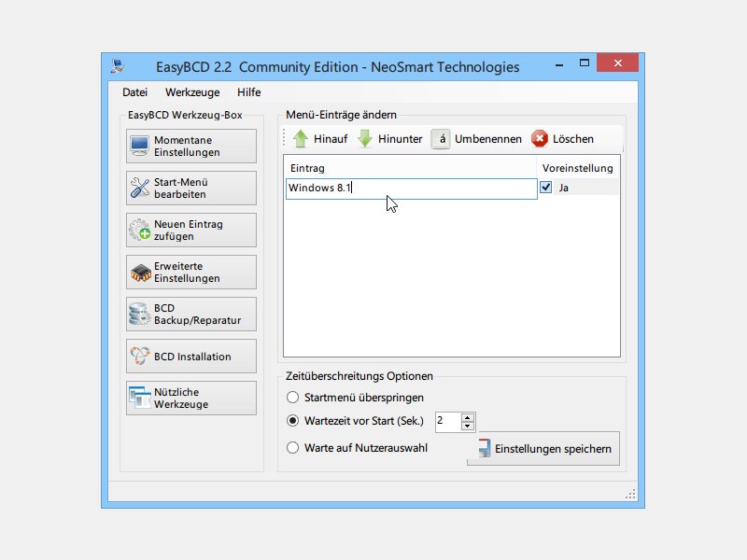Open the Neuen Eintrag zufügen section
The width and height of the screenshot is (747, 560).
click(x=191, y=230)
